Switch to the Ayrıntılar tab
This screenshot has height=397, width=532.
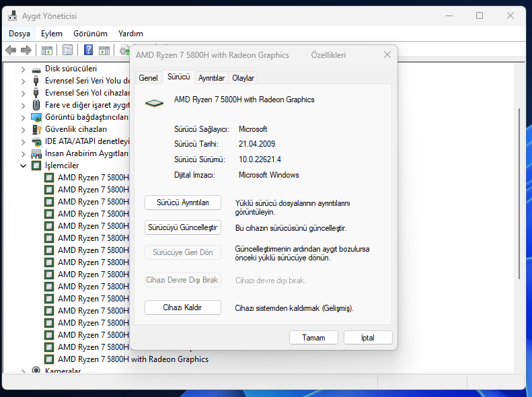coord(211,78)
